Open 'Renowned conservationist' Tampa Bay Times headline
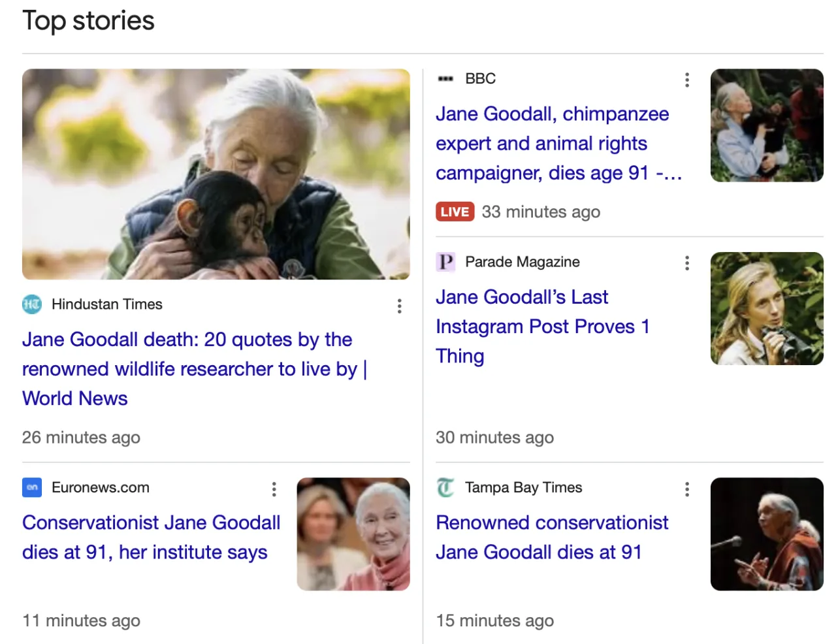Viewport: 836px width, 644px height. (552, 537)
